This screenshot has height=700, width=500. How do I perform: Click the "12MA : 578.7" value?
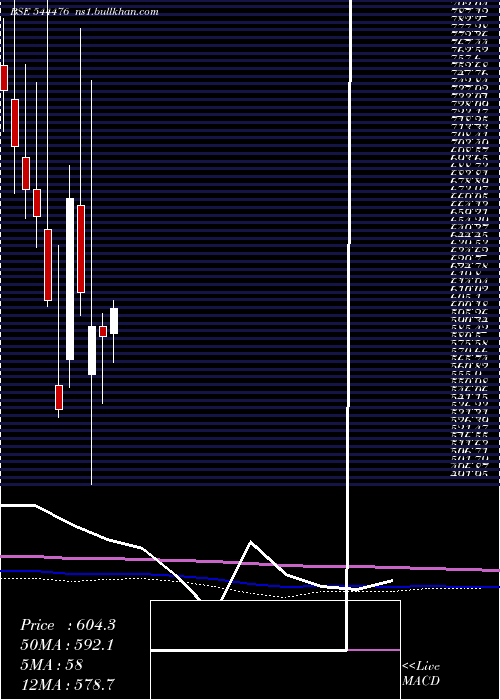click(x=68, y=684)
